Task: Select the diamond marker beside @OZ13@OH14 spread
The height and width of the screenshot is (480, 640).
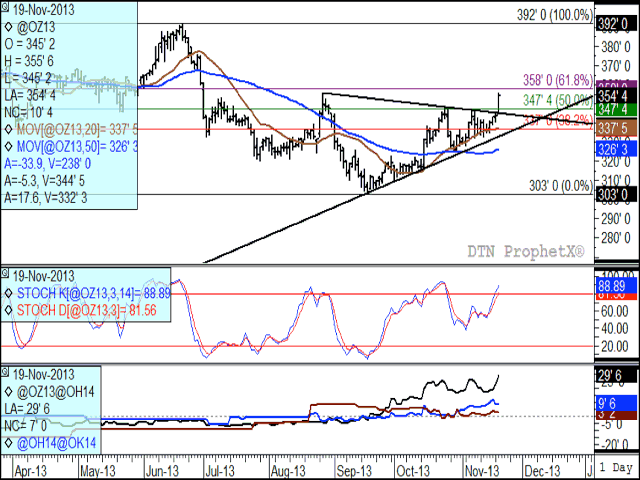Action: pyautogui.click(x=9, y=392)
